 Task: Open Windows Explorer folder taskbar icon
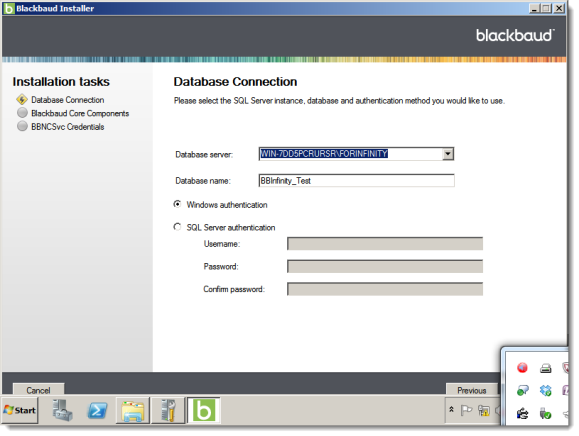pos(133,410)
